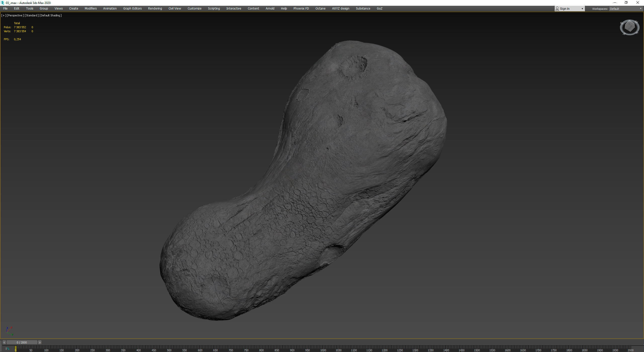The width and height of the screenshot is (644, 352).
Task: Open the [Default Shading] viewport menu
Action: pyautogui.click(x=51, y=15)
